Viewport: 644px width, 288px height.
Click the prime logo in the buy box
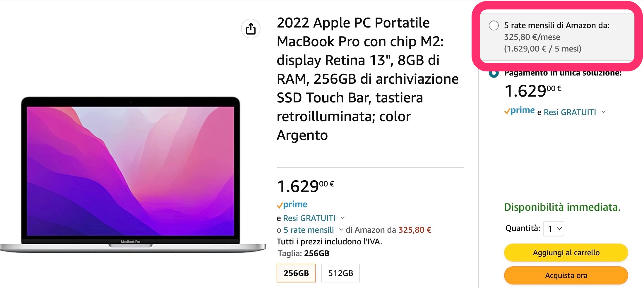tap(519, 111)
